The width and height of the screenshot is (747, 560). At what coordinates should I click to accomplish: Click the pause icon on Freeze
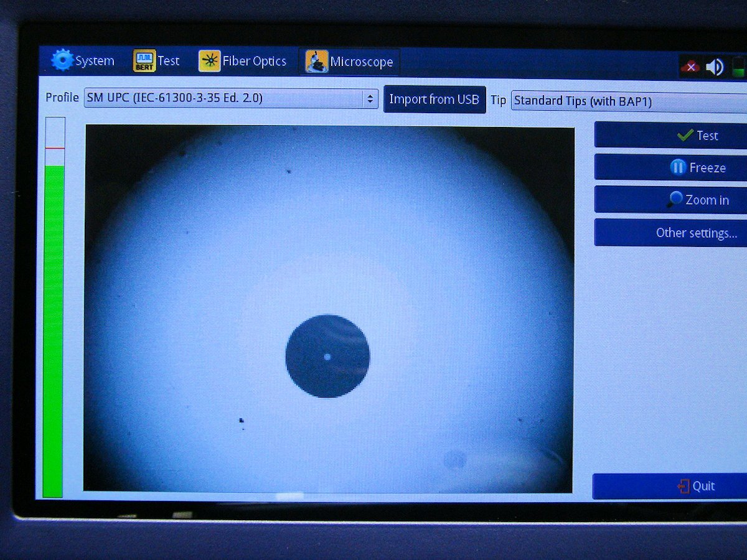coord(678,167)
